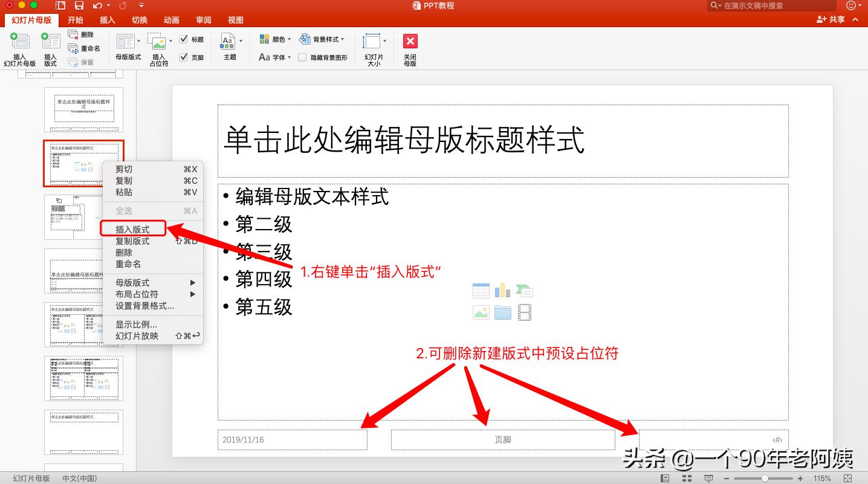Click 在演示文稿中搜索 search field
The image size is (868, 484).
click(x=771, y=5)
